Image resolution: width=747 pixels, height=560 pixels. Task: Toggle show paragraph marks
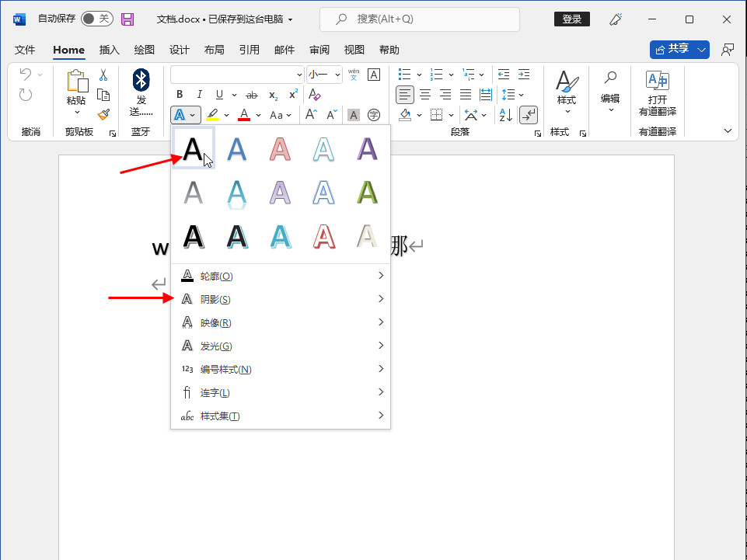tap(529, 115)
